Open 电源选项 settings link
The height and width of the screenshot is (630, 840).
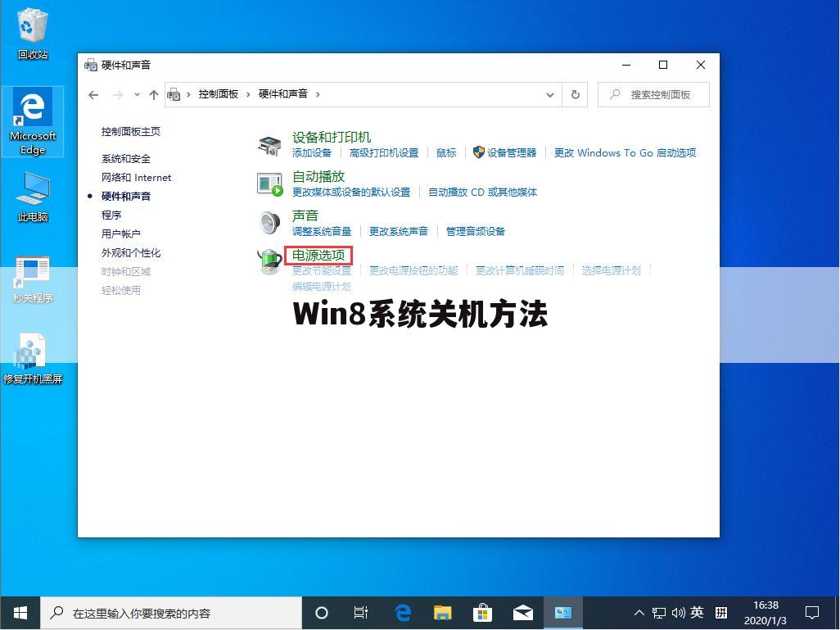pyautogui.click(x=320, y=255)
